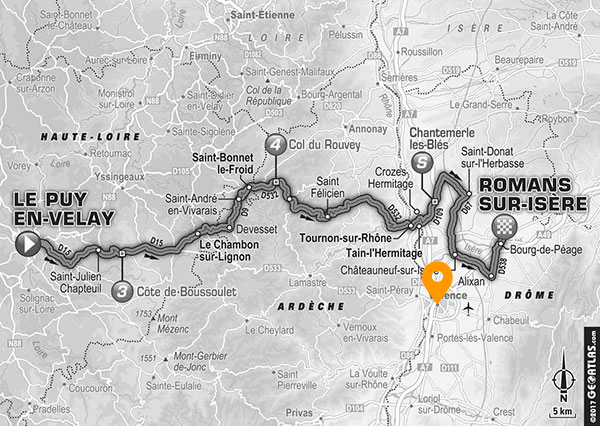Viewport: 600px width, 426px height.
Task: Click the Saint-Étienne city label
Action: click(262, 15)
